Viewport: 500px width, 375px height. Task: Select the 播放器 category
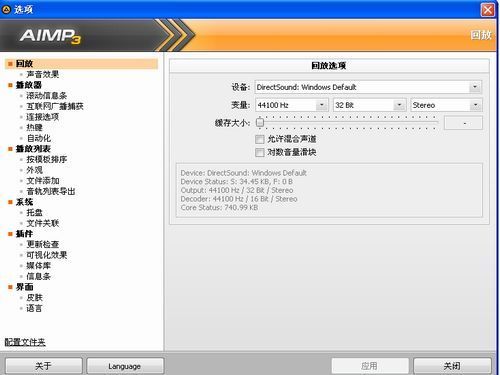(x=29, y=85)
